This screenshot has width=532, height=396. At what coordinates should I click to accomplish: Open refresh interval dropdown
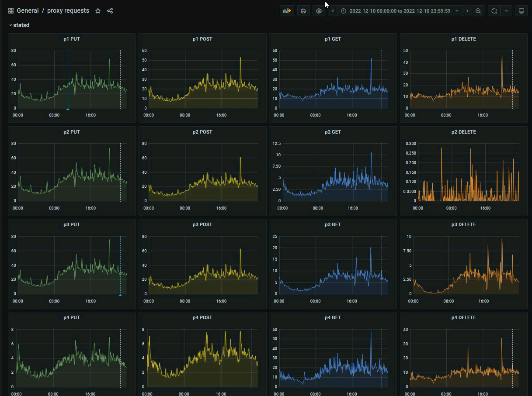506,11
